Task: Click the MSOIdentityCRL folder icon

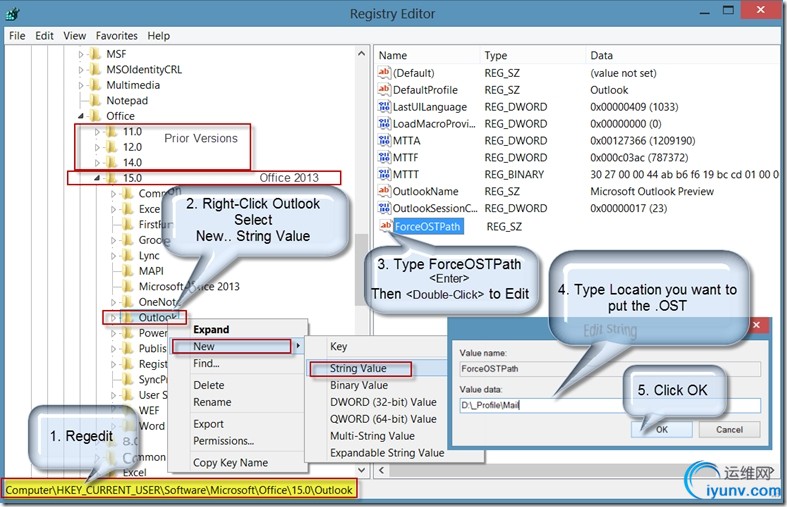Action: coord(95,69)
